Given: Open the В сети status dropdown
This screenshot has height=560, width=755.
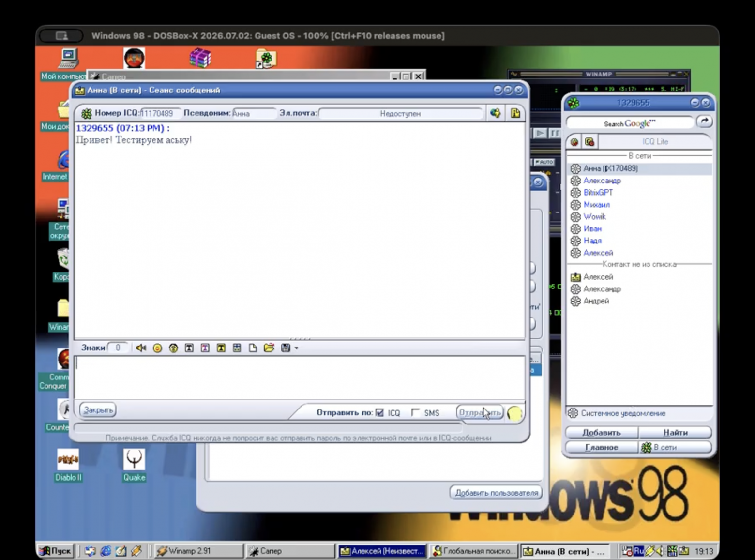Looking at the screenshot, I should click(x=675, y=448).
